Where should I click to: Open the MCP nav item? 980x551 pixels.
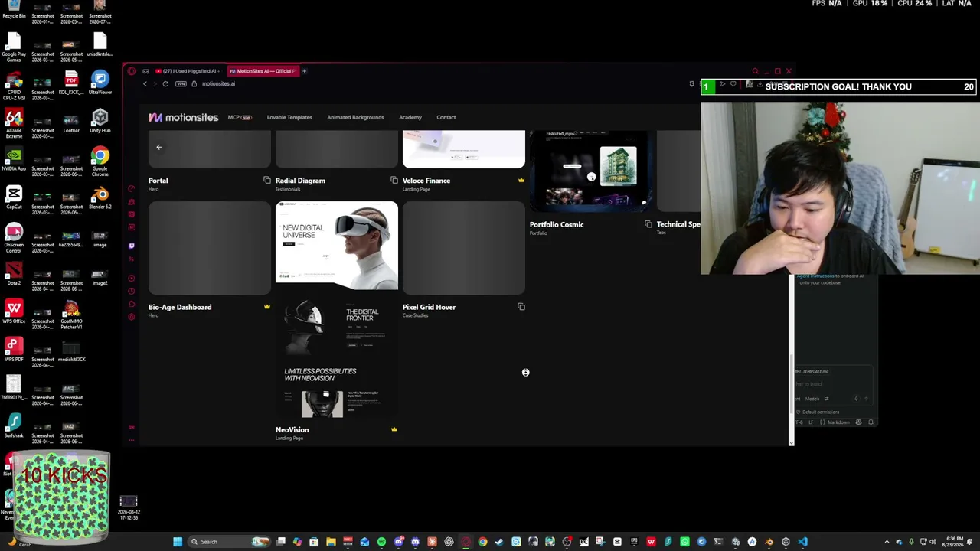pyautogui.click(x=240, y=117)
